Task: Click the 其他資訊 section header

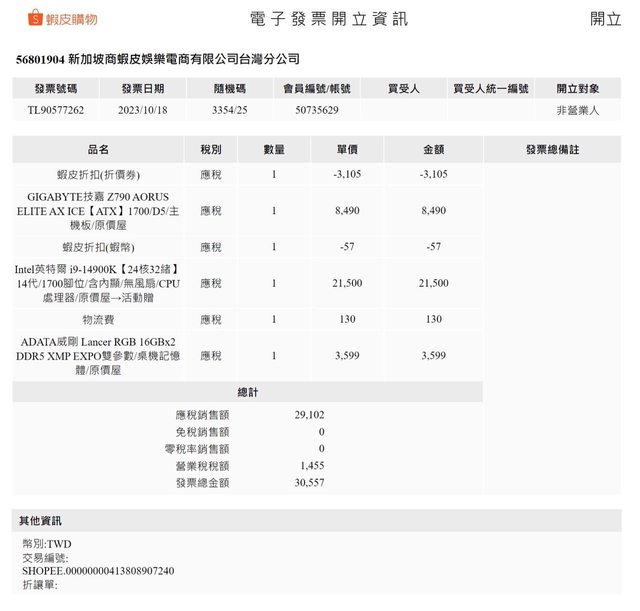Action: point(40,521)
